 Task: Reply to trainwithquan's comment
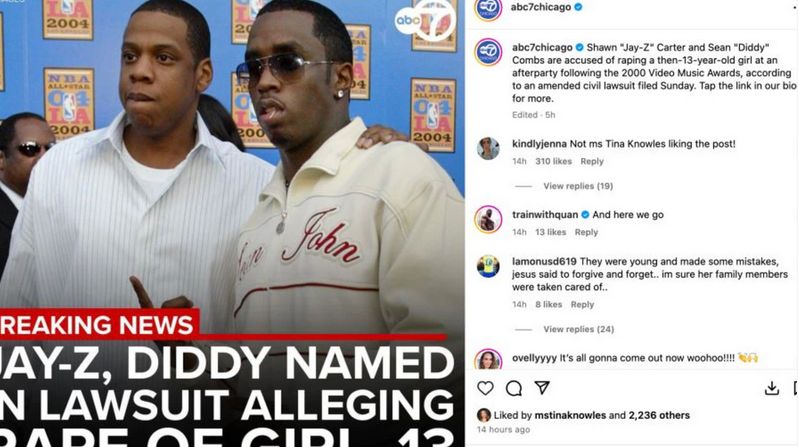point(586,232)
